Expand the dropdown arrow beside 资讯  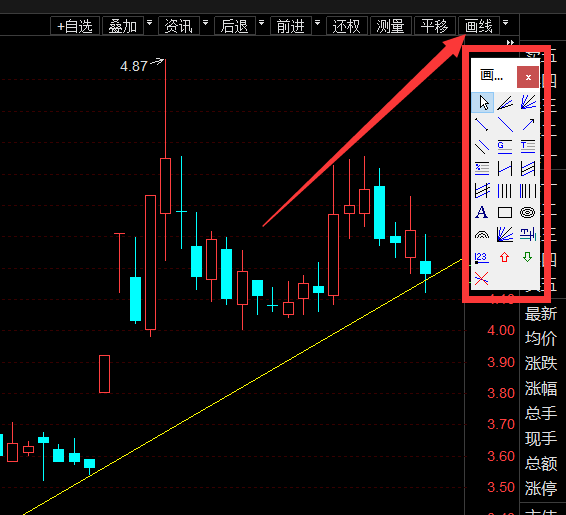point(205,23)
